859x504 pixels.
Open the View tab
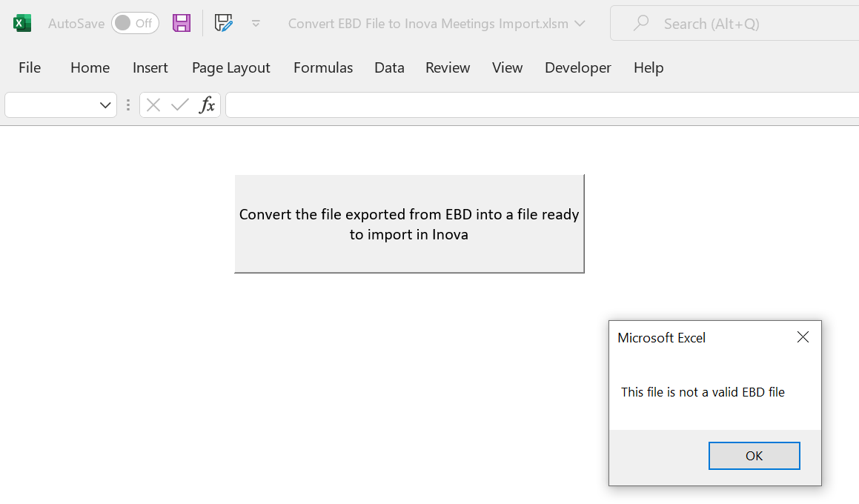(x=507, y=67)
